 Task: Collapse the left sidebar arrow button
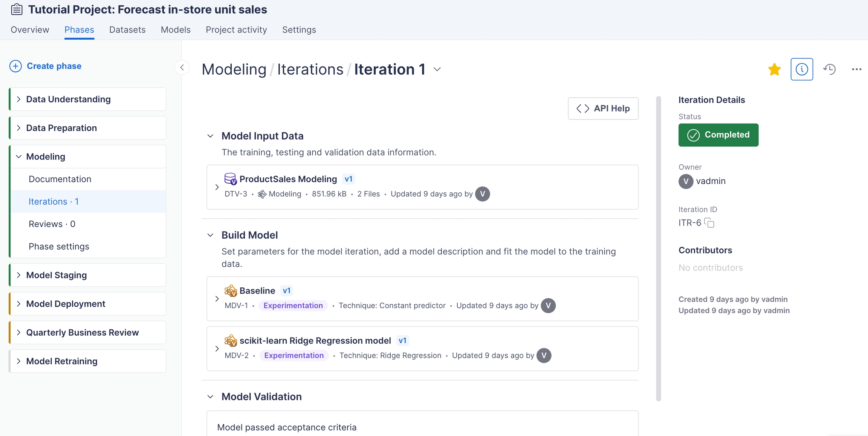click(182, 68)
